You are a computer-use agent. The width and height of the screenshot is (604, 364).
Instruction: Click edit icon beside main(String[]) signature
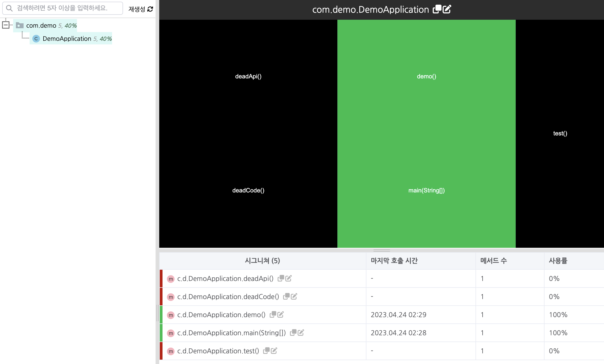[301, 333]
